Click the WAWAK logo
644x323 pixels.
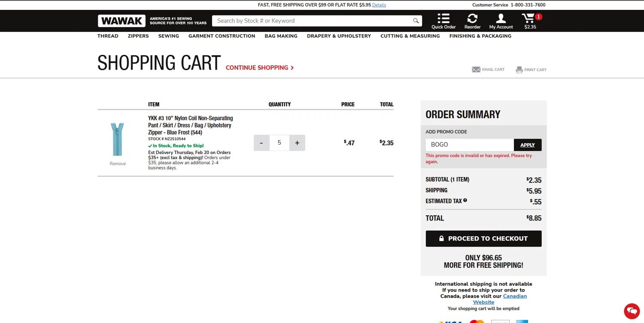[x=122, y=21]
